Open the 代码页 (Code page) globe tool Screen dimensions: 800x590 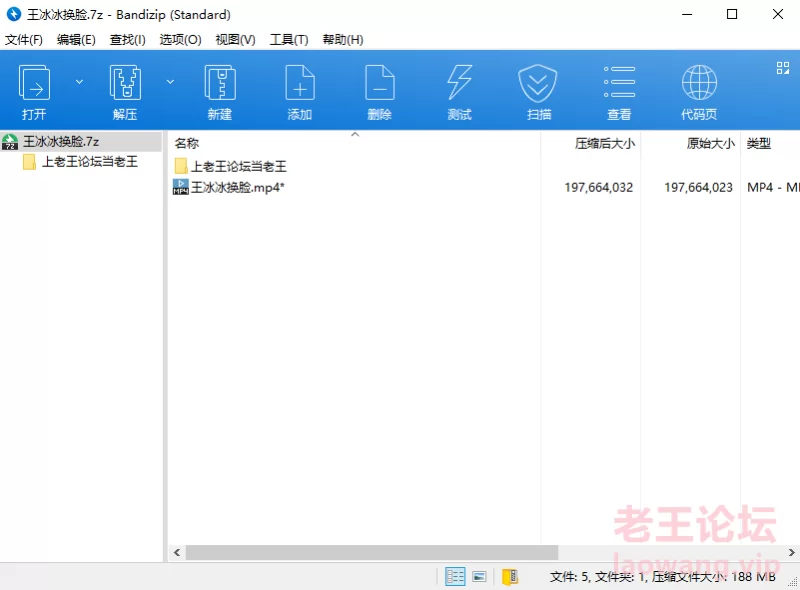point(699,92)
